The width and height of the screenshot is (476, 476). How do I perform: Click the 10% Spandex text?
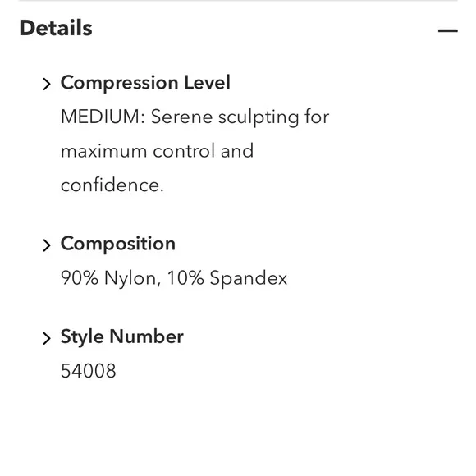tap(227, 278)
